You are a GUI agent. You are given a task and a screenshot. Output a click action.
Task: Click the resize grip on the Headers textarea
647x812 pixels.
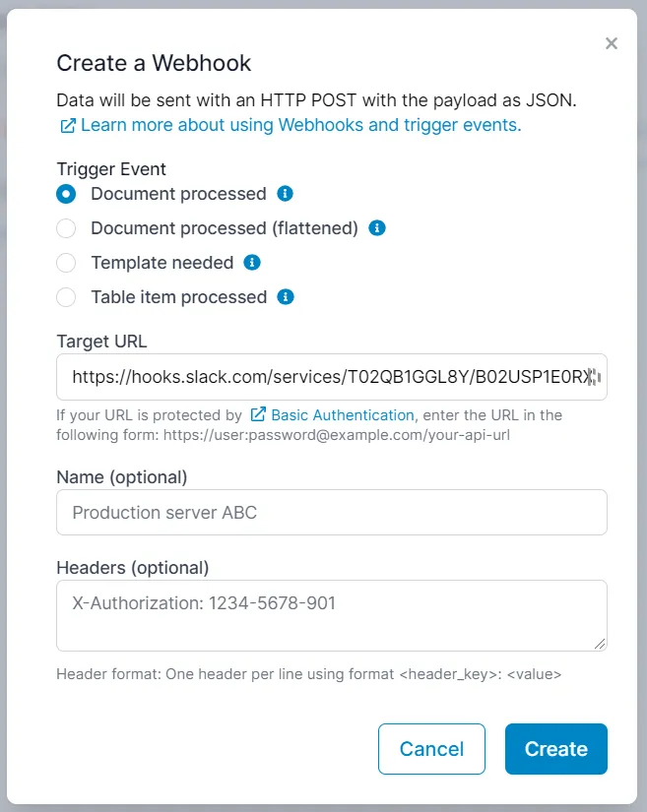click(601, 642)
